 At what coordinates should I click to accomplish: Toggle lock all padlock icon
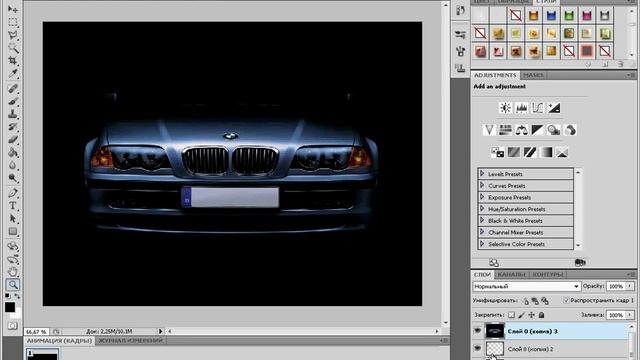pos(541,315)
